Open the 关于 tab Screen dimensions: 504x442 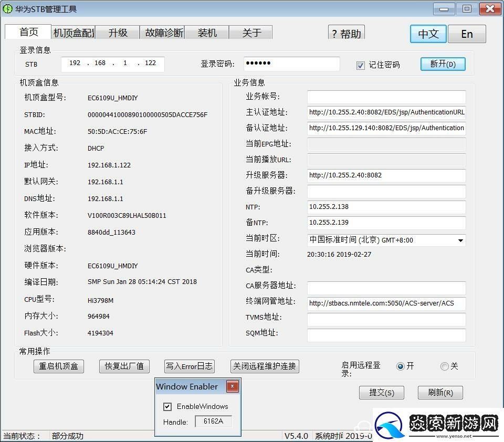coord(251,32)
